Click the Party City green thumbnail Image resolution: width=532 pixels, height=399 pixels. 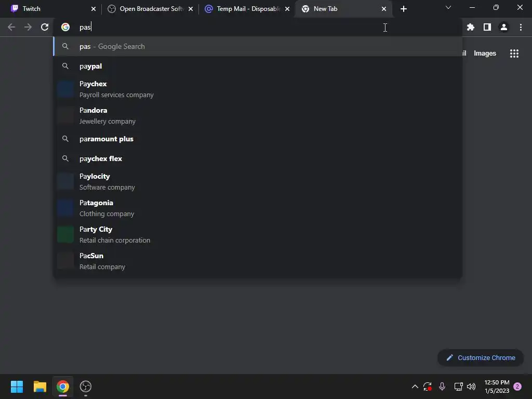(65, 234)
